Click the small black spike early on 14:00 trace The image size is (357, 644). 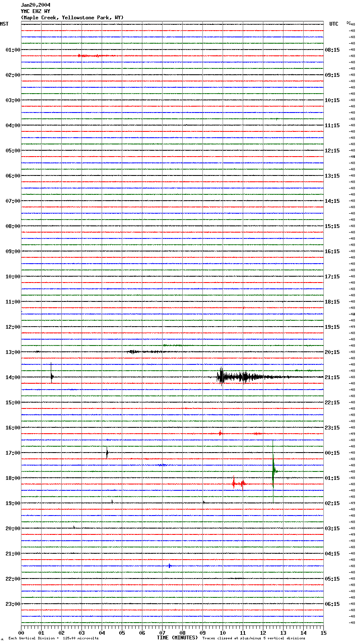tap(52, 373)
